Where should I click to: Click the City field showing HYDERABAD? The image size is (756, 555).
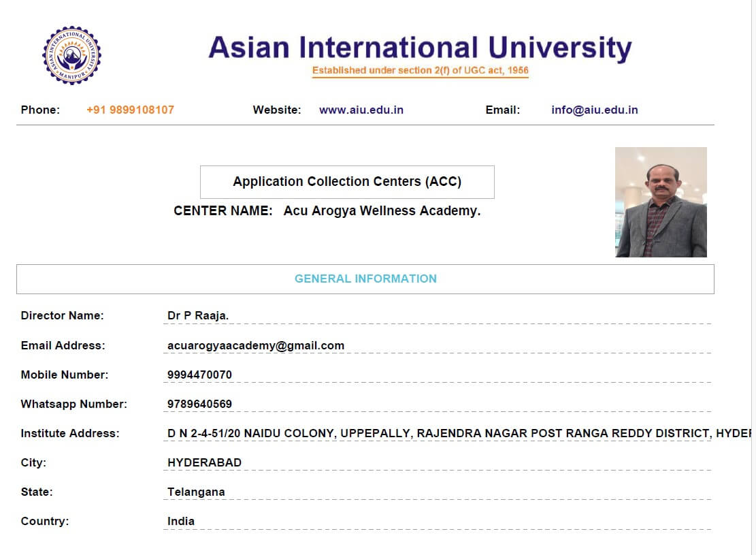pyautogui.click(x=204, y=462)
